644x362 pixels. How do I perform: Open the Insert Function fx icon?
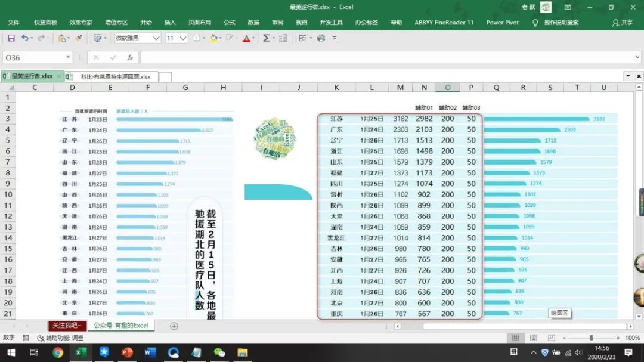coord(129,57)
